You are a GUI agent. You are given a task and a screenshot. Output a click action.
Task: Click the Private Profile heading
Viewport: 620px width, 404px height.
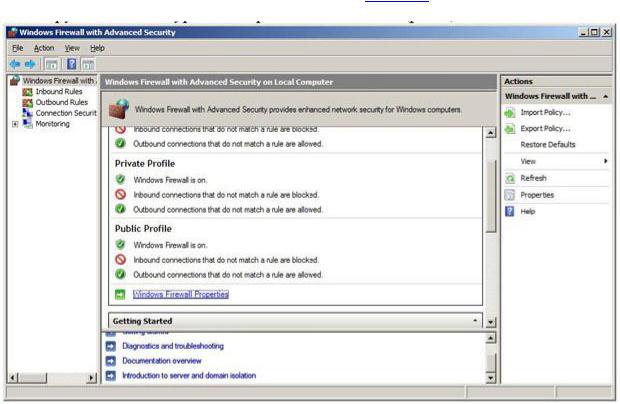tap(145, 164)
